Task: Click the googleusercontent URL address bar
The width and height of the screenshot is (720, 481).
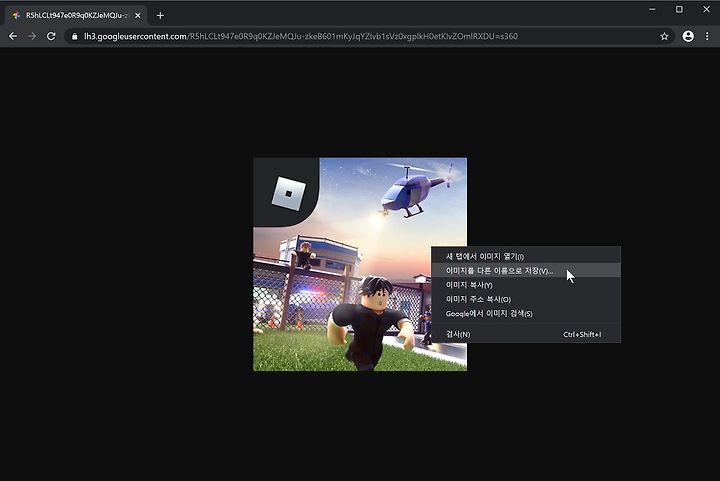Action: 370,36
